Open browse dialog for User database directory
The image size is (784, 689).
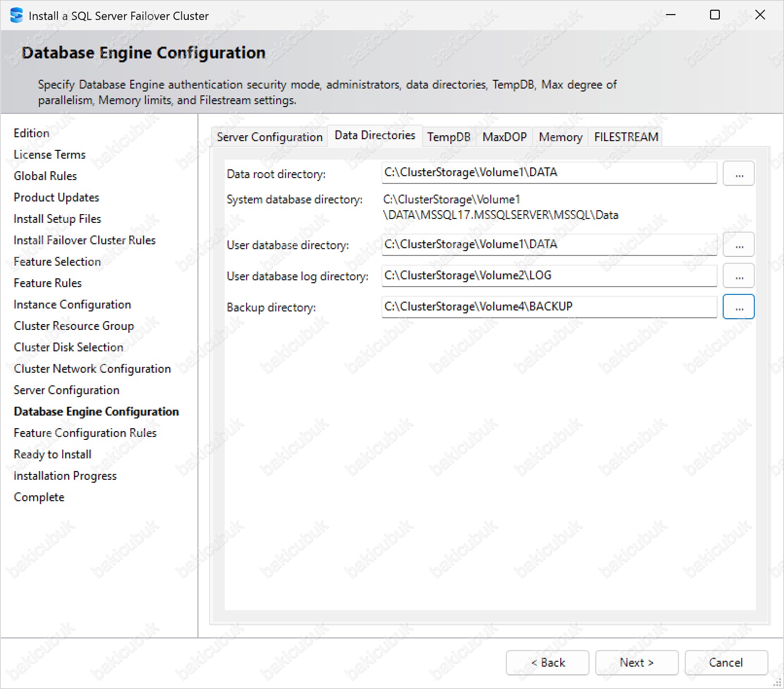pyautogui.click(x=738, y=245)
